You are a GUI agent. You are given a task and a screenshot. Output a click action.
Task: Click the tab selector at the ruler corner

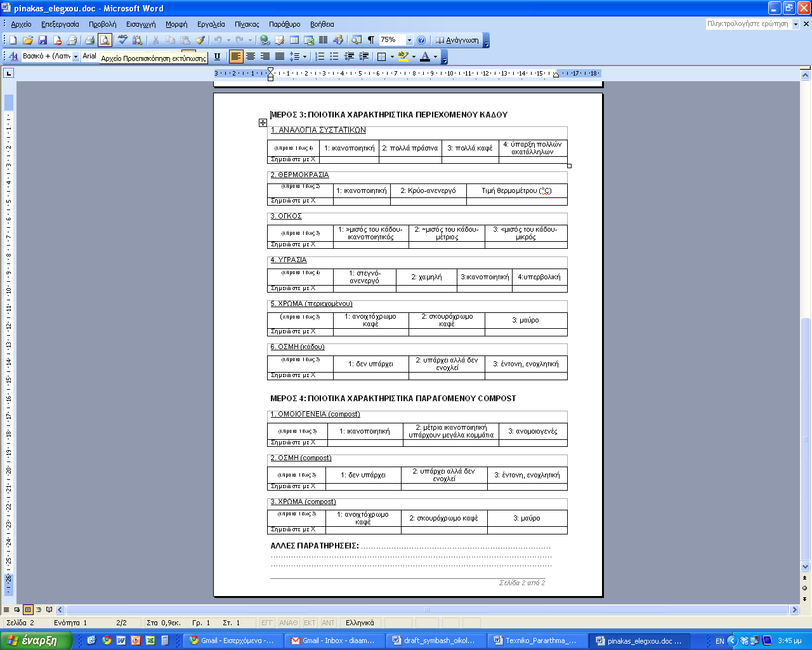(8, 74)
